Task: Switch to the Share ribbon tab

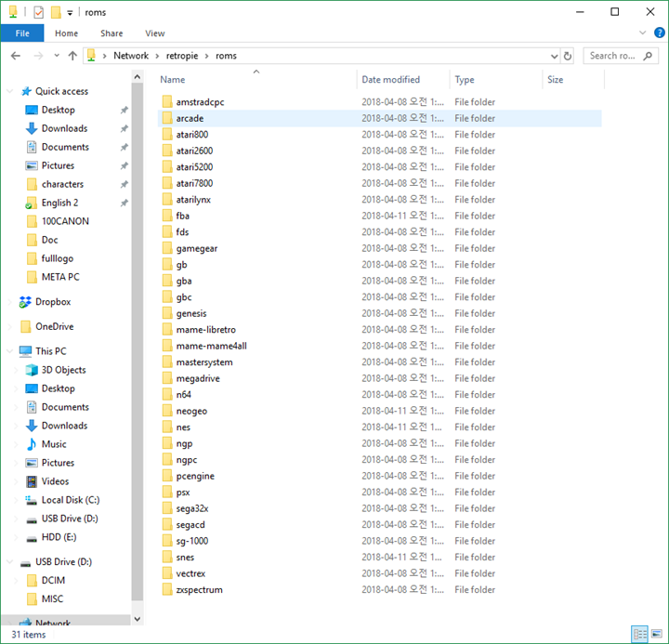Action: (111, 33)
